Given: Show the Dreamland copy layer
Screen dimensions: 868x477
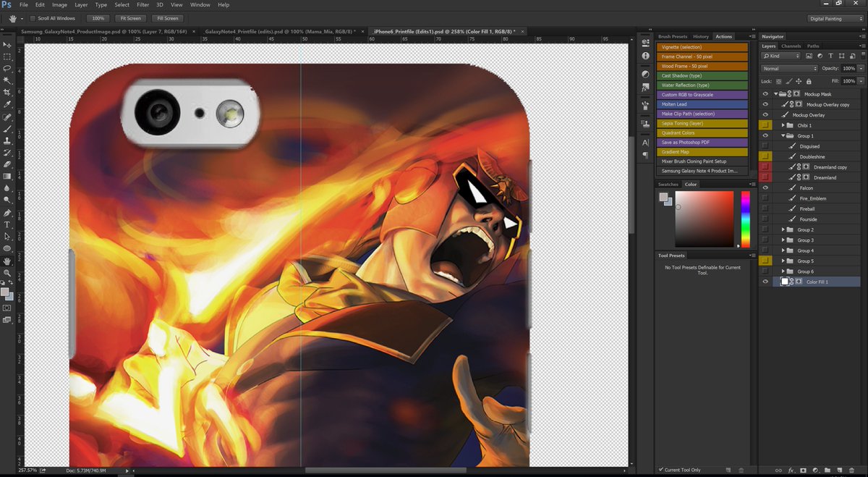Looking at the screenshot, I should [765, 166].
